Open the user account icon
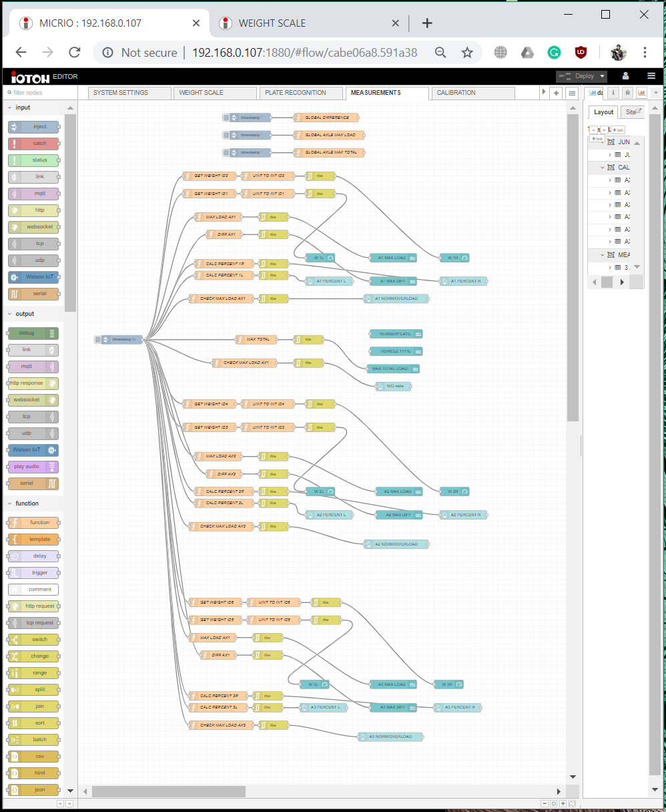Image resolution: width=666 pixels, height=812 pixels. click(x=625, y=76)
